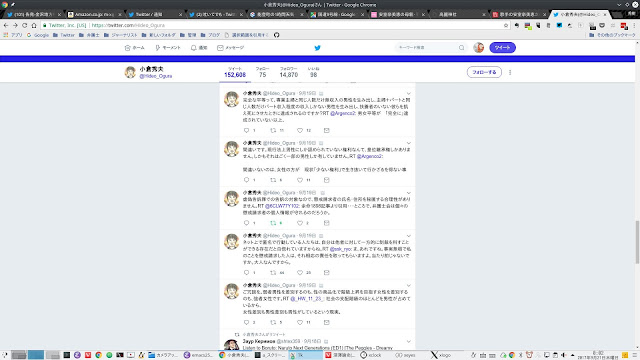Image resolution: width=640 pixels, height=360 pixels.
Task: Click the フォローする follow button
Action: [484, 72]
